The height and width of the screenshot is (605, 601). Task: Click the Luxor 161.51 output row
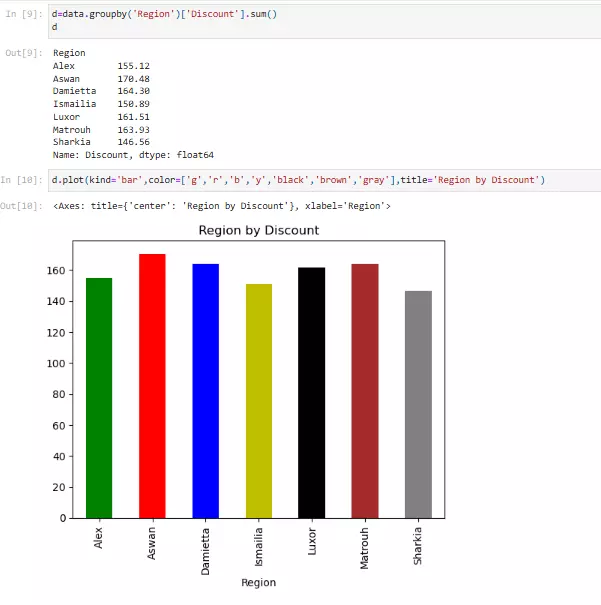tap(101, 117)
